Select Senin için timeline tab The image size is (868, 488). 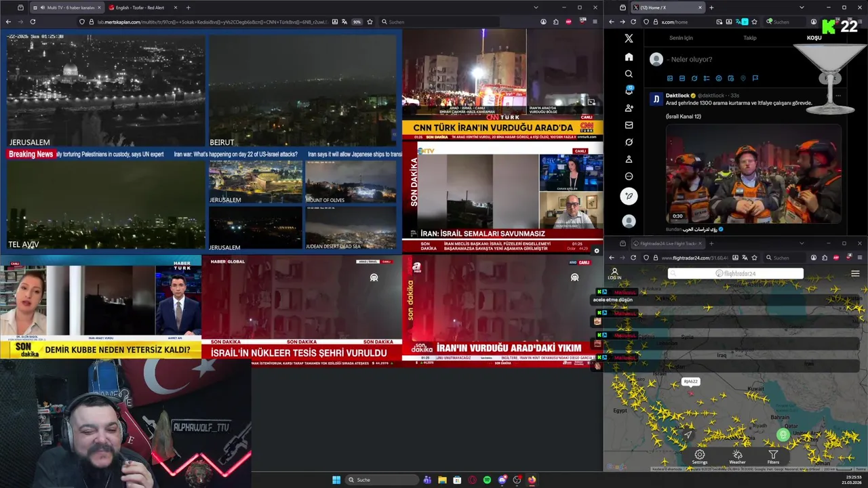tap(681, 38)
